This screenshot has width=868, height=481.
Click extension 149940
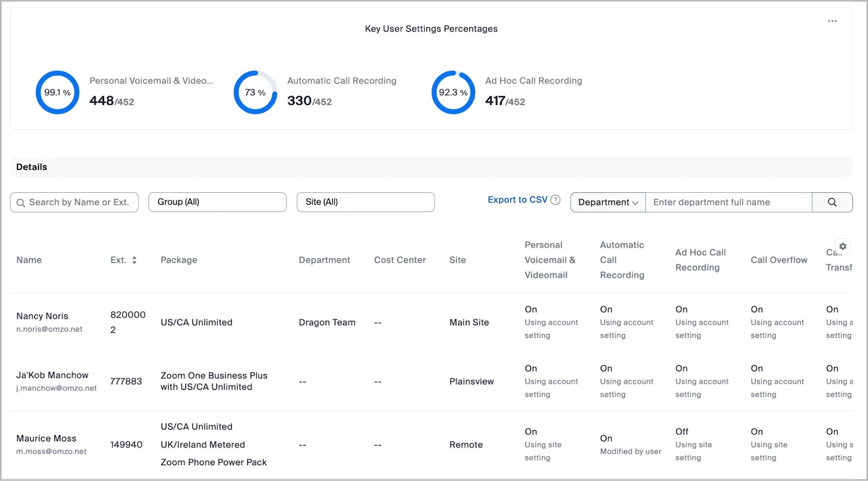126,445
